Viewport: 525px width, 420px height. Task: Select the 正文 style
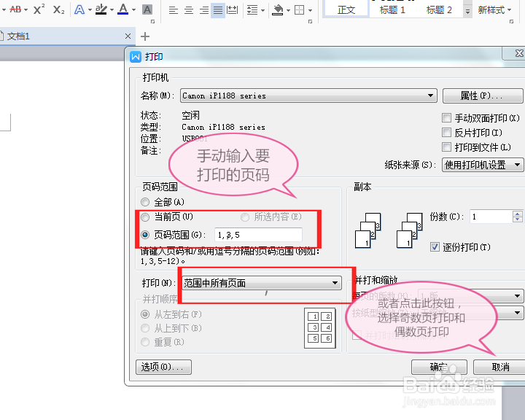point(346,9)
